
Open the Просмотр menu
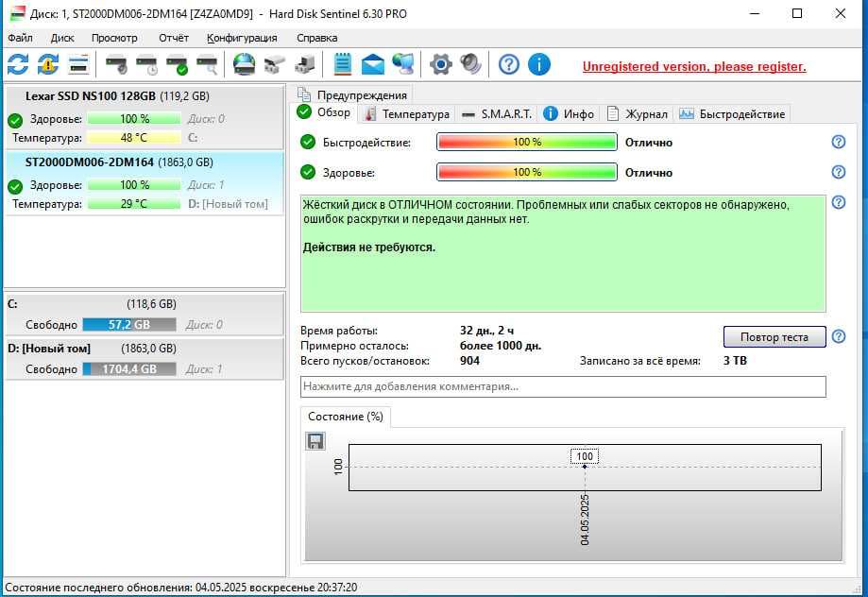tap(114, 38)
